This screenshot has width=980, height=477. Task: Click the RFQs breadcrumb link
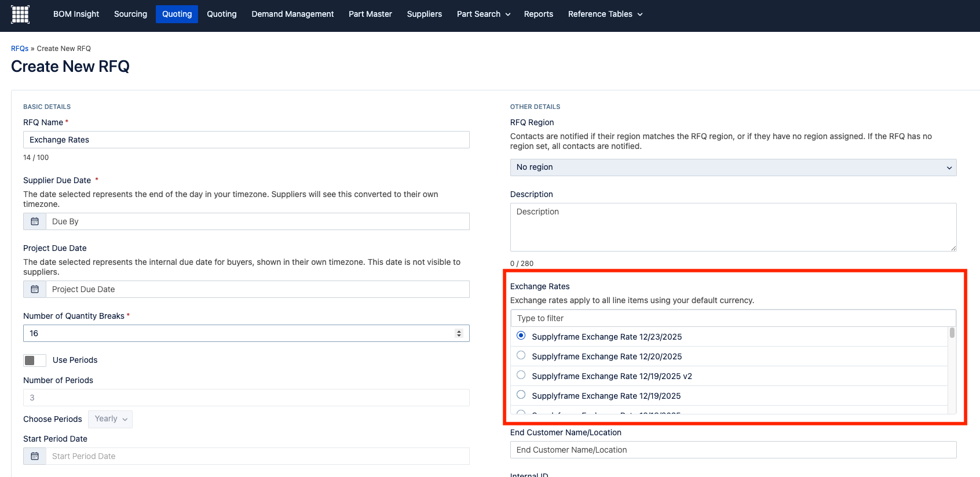[20, 49]
